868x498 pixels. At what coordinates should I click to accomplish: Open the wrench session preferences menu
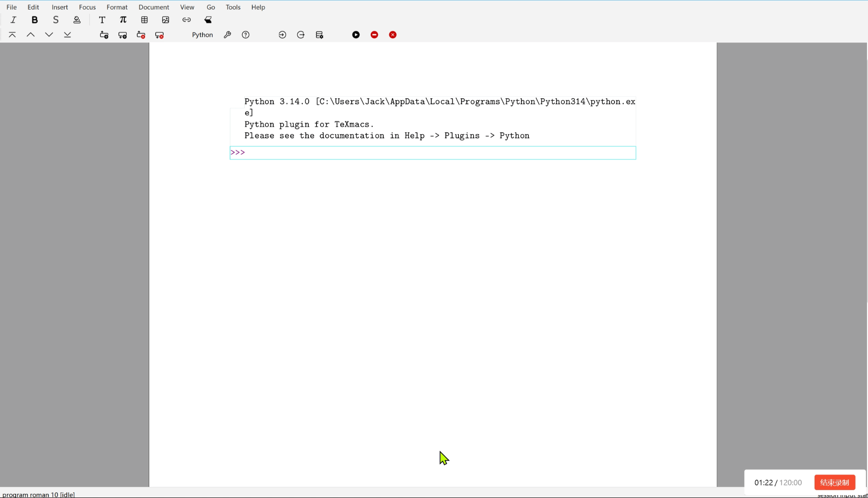227,35
